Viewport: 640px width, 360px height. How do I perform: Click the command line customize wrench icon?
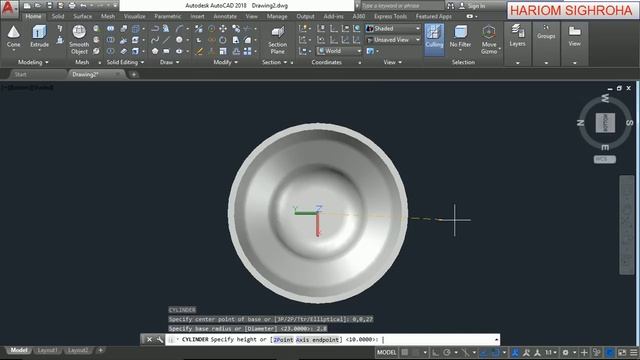(x=160, y=339)
